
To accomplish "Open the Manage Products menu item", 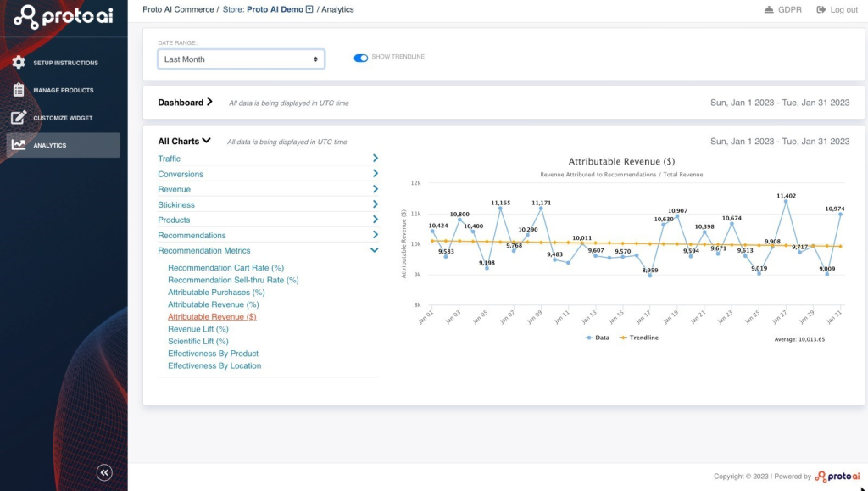I will click(63, 90).
